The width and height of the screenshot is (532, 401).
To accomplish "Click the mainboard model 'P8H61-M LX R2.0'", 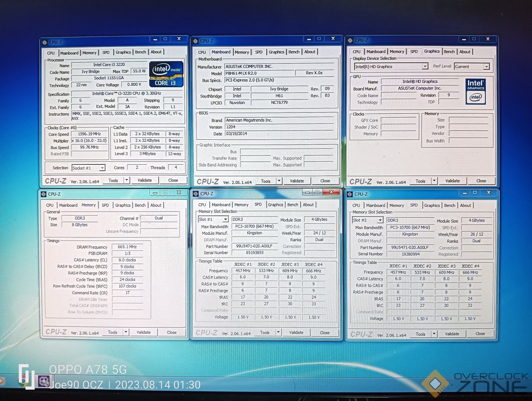I will pyautogui.click(x=259, y=73).
